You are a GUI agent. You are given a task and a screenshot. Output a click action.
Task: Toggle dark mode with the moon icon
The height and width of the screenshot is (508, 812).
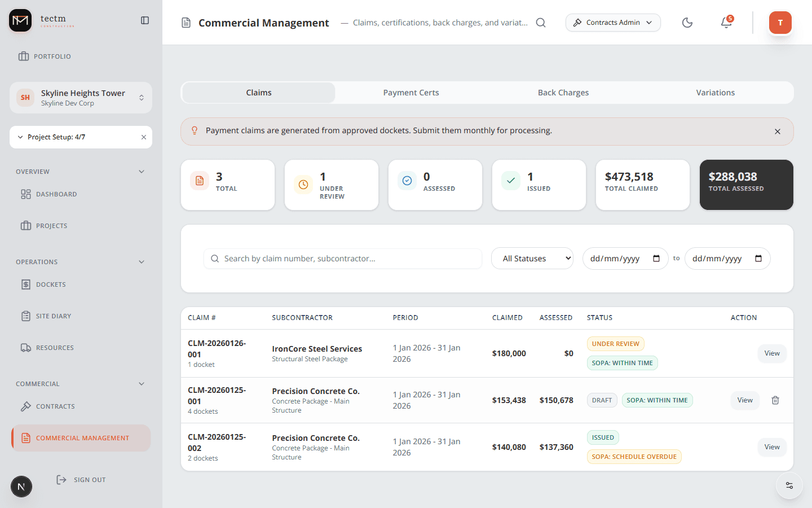(x=687, y=23)
